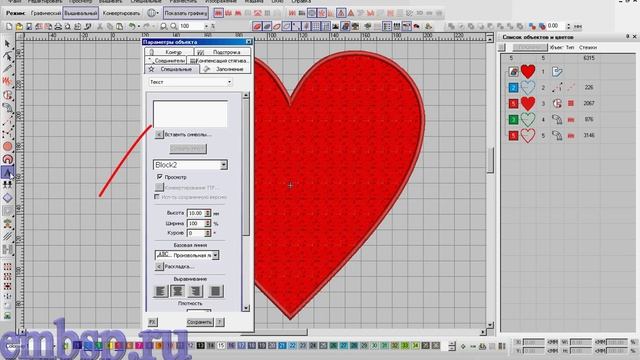This screenshot has height=360, width=640.
Task: Open the Контур tab
Action: [x=169, y=52]
